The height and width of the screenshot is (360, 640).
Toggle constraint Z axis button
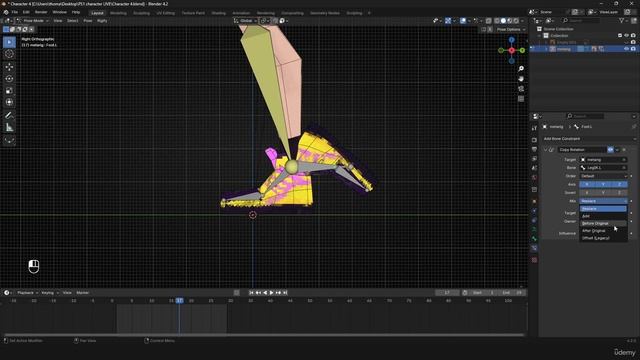(x=619, y=184)
